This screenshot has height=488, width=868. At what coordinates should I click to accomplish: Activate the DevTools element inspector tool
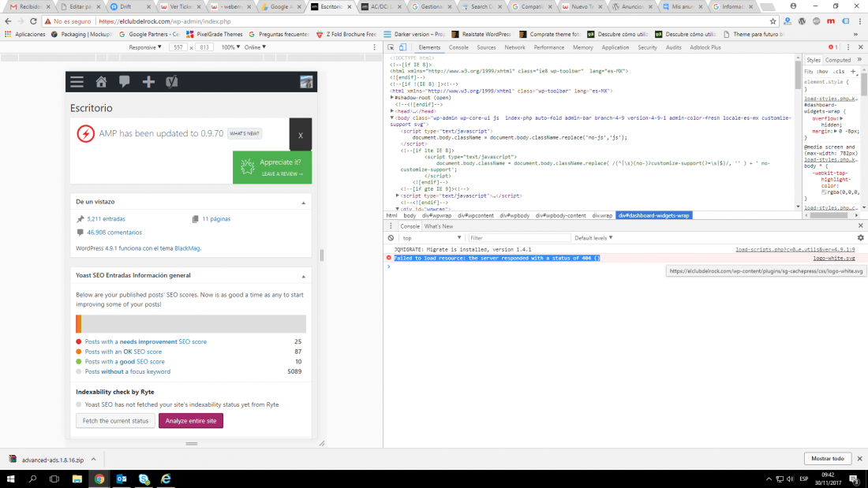(391, 47)
